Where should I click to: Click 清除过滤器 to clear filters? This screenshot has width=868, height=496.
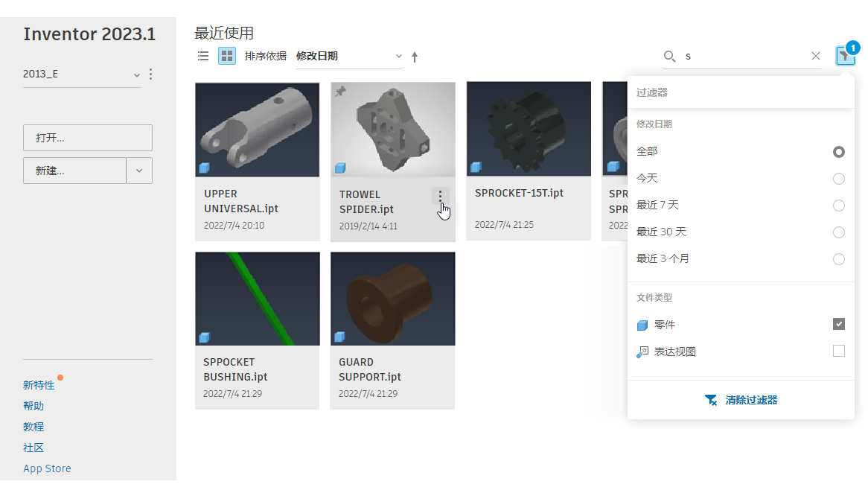click(741, 400)
